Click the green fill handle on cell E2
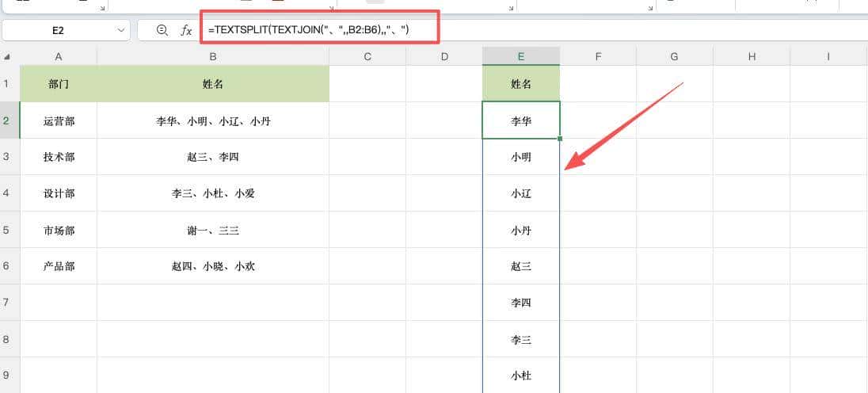The height and width of the screenshot is (393, 868). pyautogui.click(x=560, y=139)
